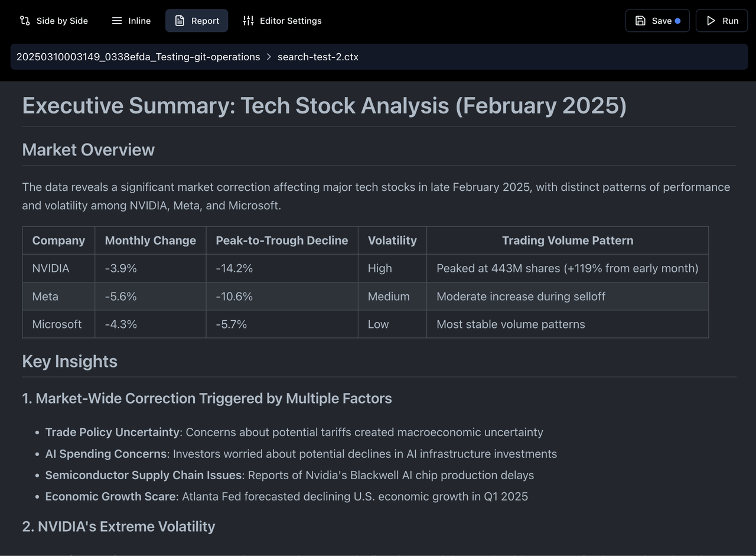Click the AI Spending Concerns bullet
The height and width of the screenshot is (556, 756).
point(301,454)
